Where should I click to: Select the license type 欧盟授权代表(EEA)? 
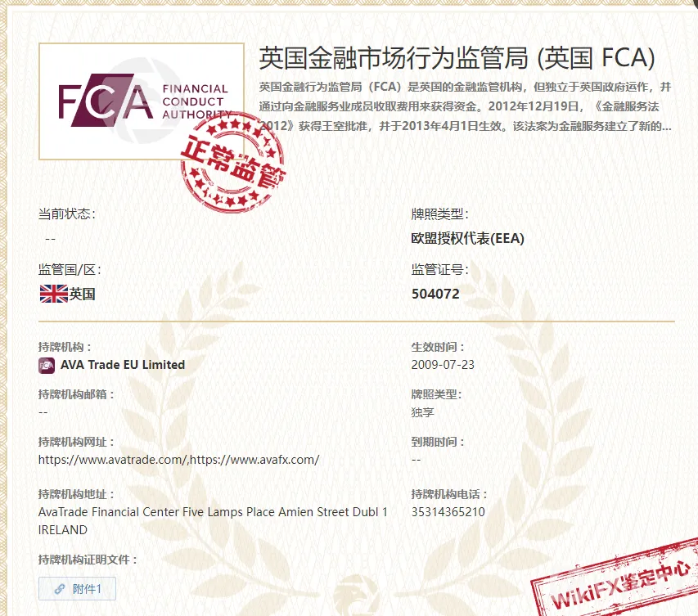click(467, 239)
